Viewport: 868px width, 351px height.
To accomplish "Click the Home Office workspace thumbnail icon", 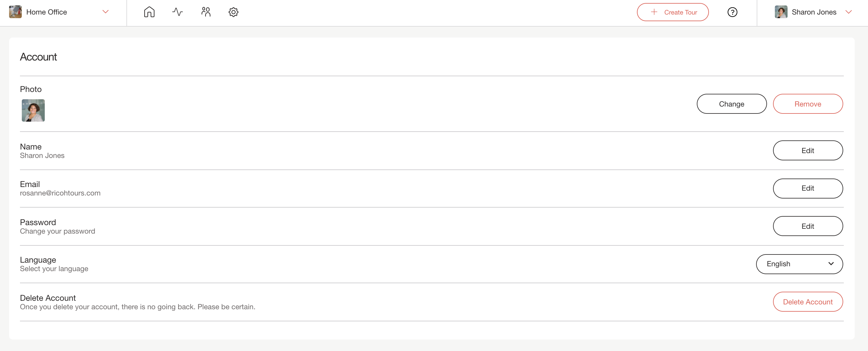I will pos(15,12).
